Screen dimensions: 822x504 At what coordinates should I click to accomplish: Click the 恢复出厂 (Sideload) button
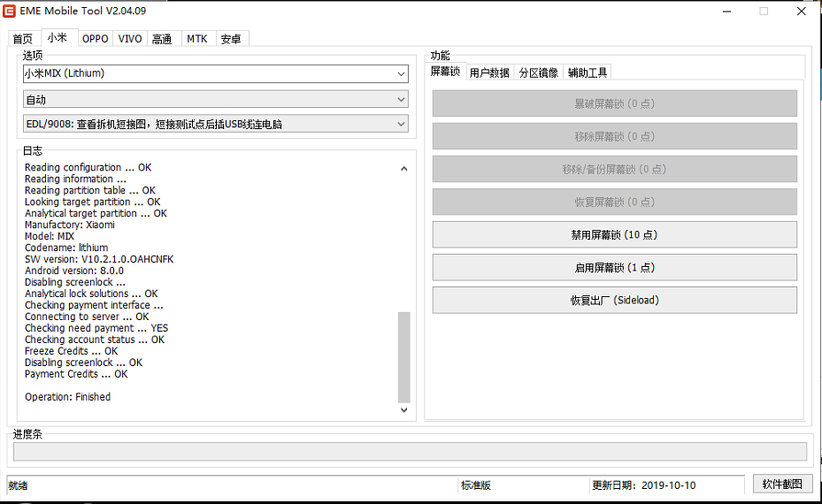pos(614,301)
